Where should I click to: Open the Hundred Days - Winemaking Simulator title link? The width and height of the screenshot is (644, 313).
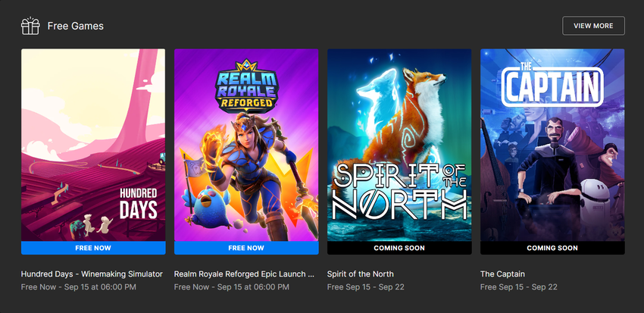click(x=92, y=274)
